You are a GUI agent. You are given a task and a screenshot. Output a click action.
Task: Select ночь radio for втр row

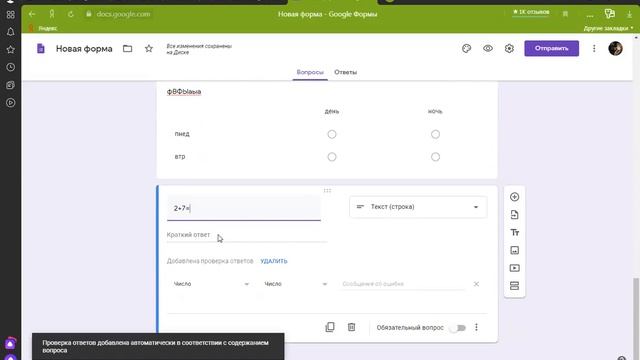click(x=436, y=157)
